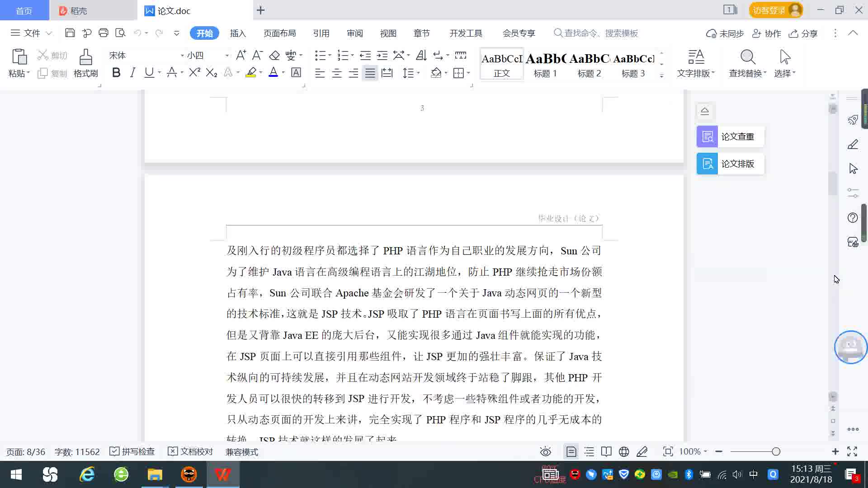Click the superscript X² icon
The height and width of the screenshot is (488, 868).
pyautogui.click(x=194, y=73)
